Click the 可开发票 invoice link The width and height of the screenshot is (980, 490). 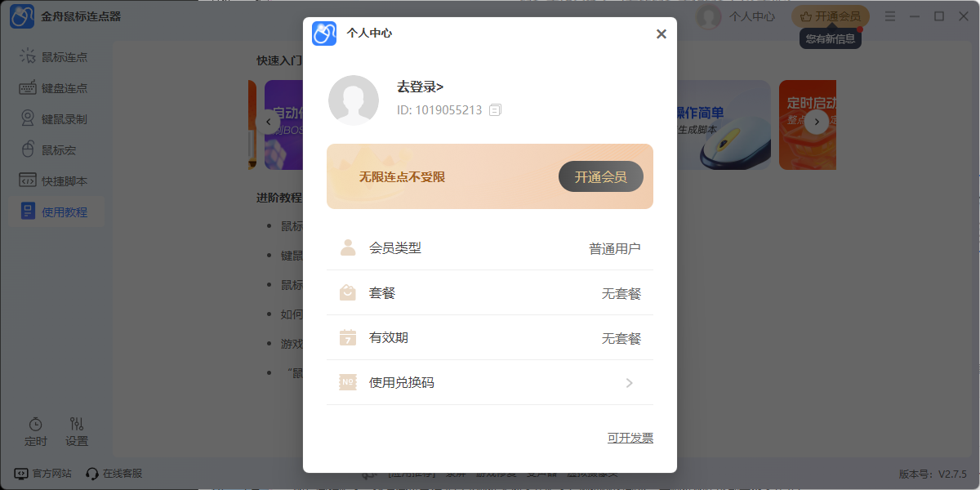point(630,438)
